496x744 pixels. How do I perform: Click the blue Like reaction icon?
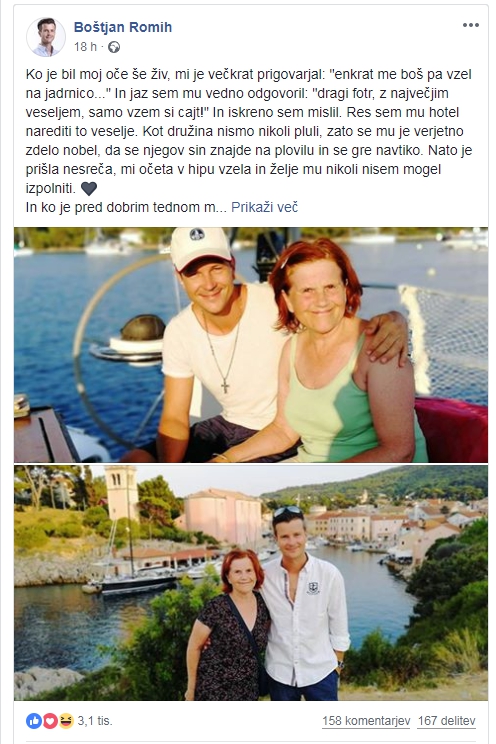(x=34, y=721)
